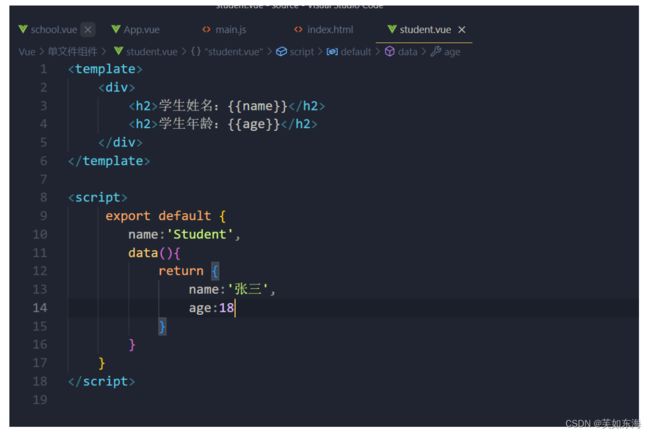The image size is (650, 434).
Task: Click the age:18 property on line 14
Action: click(211, 308)
